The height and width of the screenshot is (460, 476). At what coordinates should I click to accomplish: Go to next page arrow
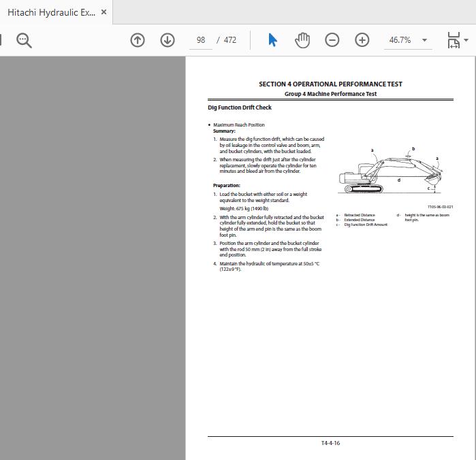tap(168, 40)
